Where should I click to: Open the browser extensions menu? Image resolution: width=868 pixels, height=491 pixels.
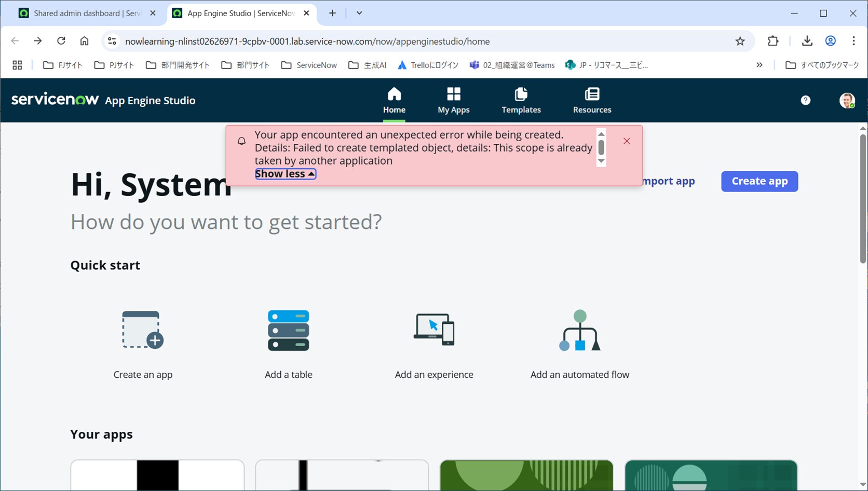(772, 41)
